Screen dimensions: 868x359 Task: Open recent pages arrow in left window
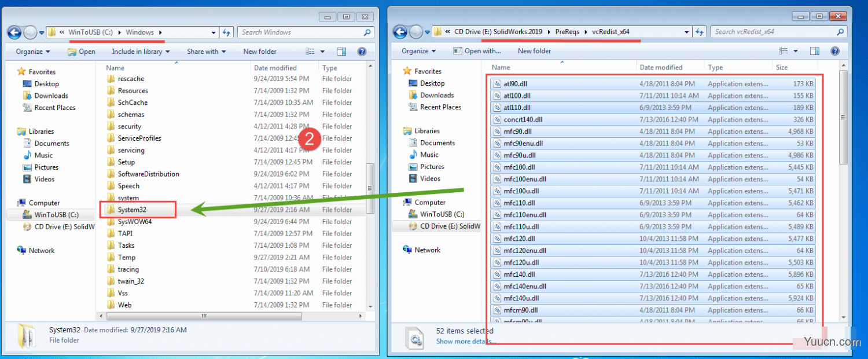[41, 33]
